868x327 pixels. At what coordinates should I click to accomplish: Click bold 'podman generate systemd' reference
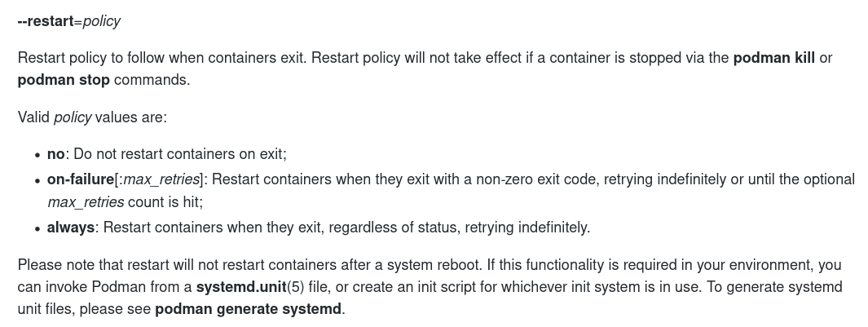click(x=248, y=309)
